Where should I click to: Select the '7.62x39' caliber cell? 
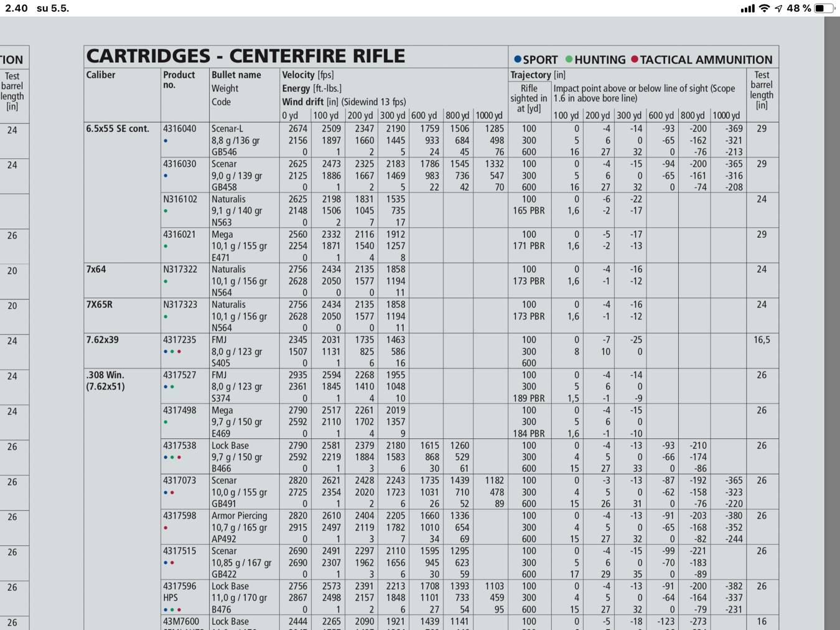point(102,340)
